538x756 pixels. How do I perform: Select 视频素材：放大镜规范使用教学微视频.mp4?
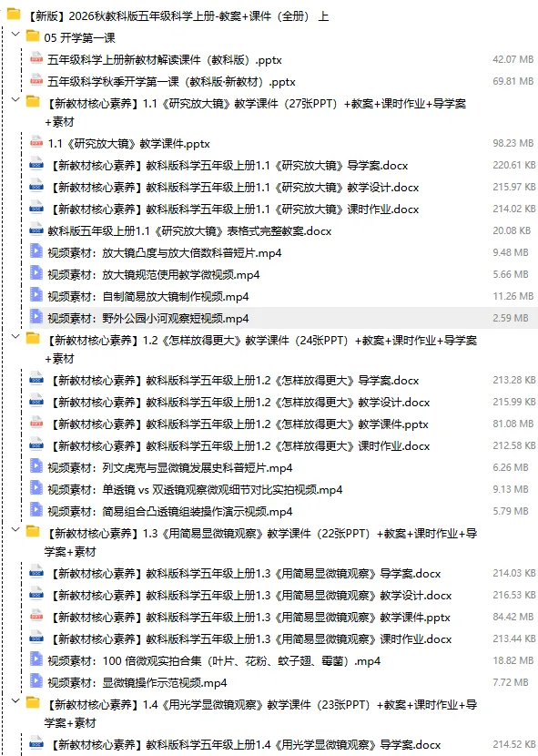click(153, 274)
